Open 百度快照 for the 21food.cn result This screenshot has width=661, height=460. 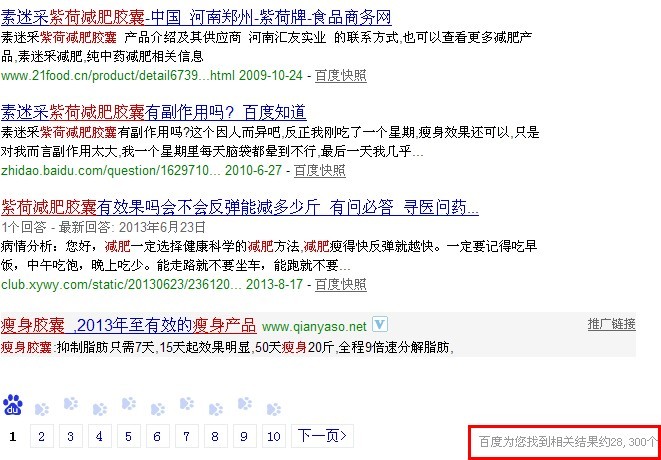click(341, 76)
